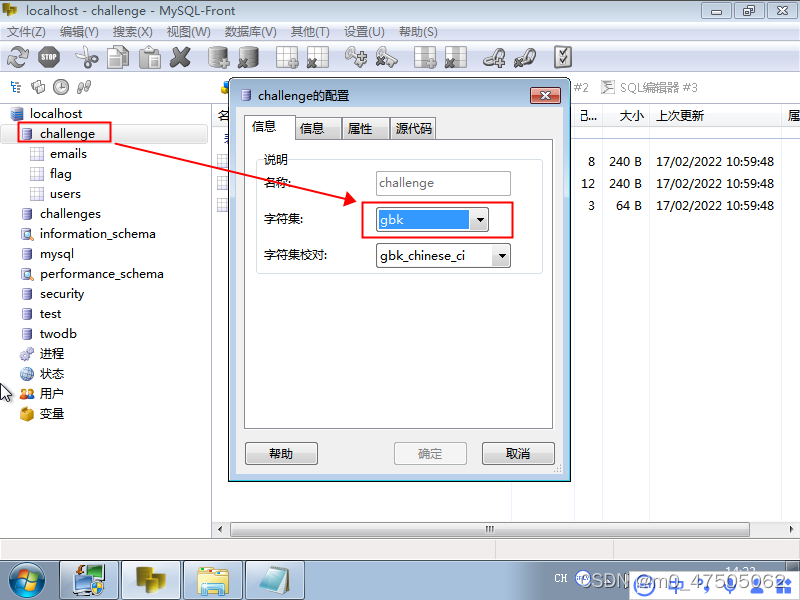Select the 变量 node in tree
This screenshot has height=600, width=800.
[52, 414]
